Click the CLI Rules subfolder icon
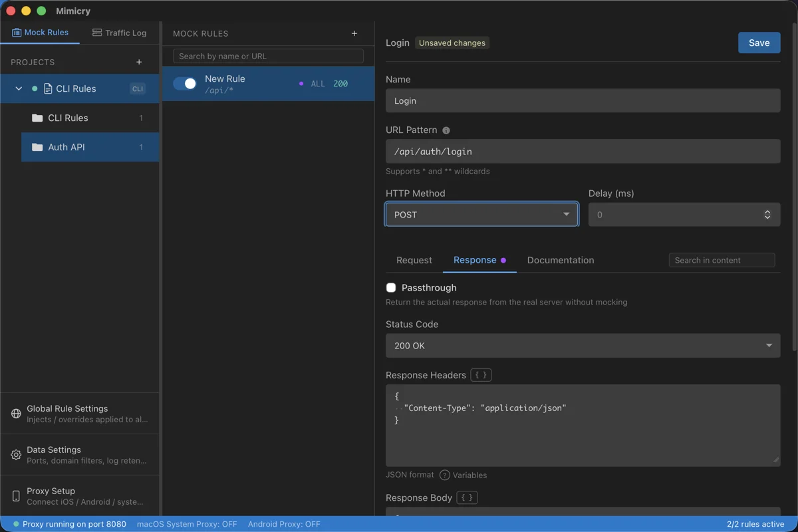Viewport: 798px width, 532px height. click(x=37, y=118)
